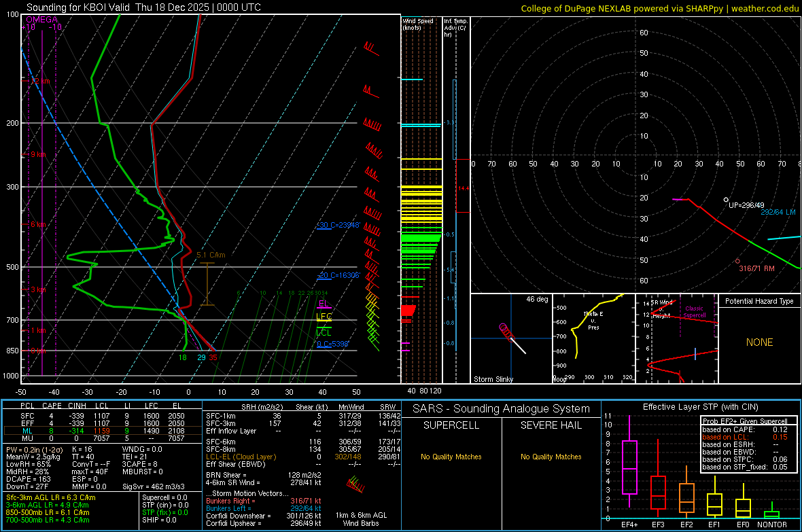Click the Inf. Temp. Adv. header
The width and height of the screenshot is (802, 532).
pyautogui.click(x=455, y=28)
